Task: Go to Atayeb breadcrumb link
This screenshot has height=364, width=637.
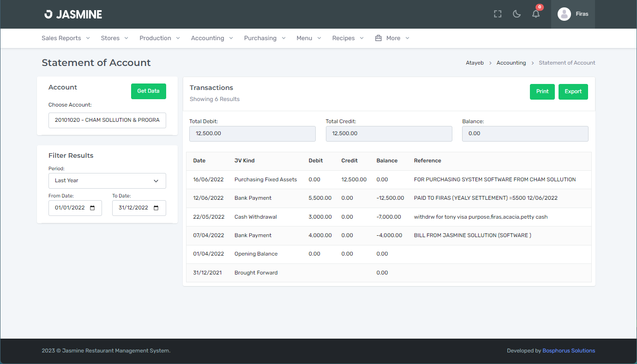Action: (x=475, y=63)
